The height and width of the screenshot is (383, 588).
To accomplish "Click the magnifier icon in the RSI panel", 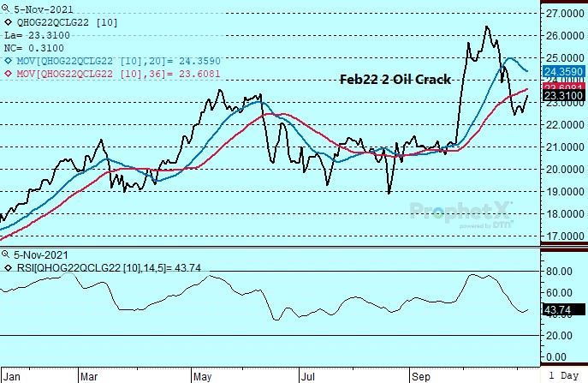I will (x=8, y=254).
